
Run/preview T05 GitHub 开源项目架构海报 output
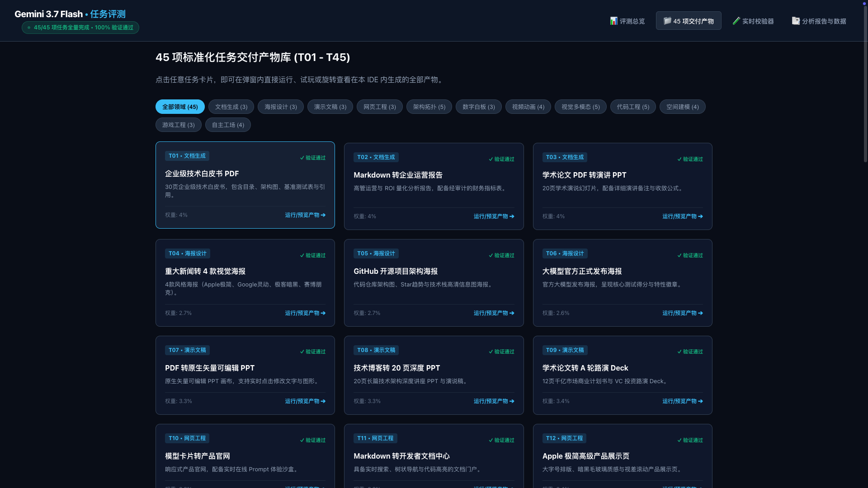pos(494,313)
